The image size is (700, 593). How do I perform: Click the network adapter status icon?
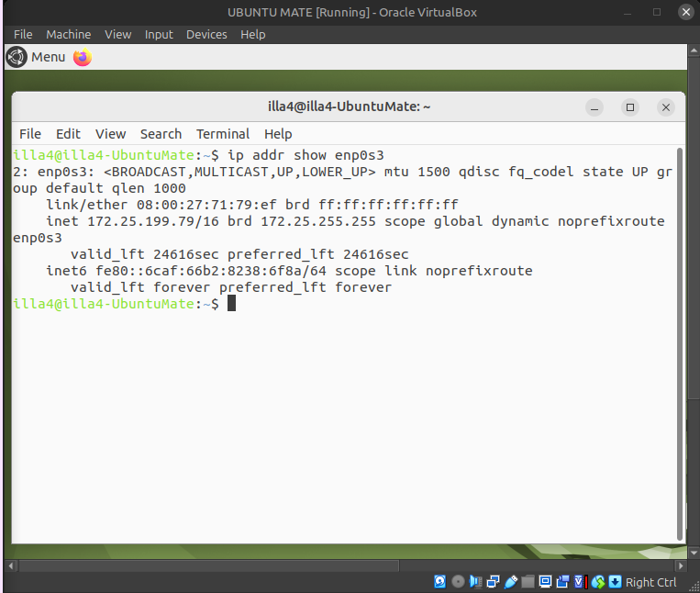(493, 582)
